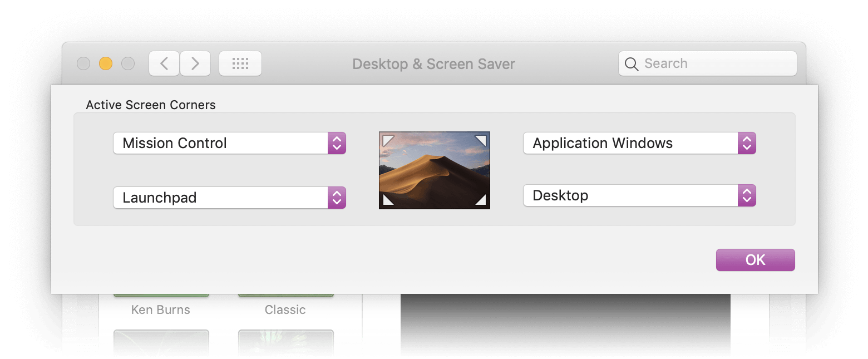Image resolution: width=868 pixels, height=359 pixels.
Task: Select the Classic screen saver thumbnail
Action: pos(286,295)
